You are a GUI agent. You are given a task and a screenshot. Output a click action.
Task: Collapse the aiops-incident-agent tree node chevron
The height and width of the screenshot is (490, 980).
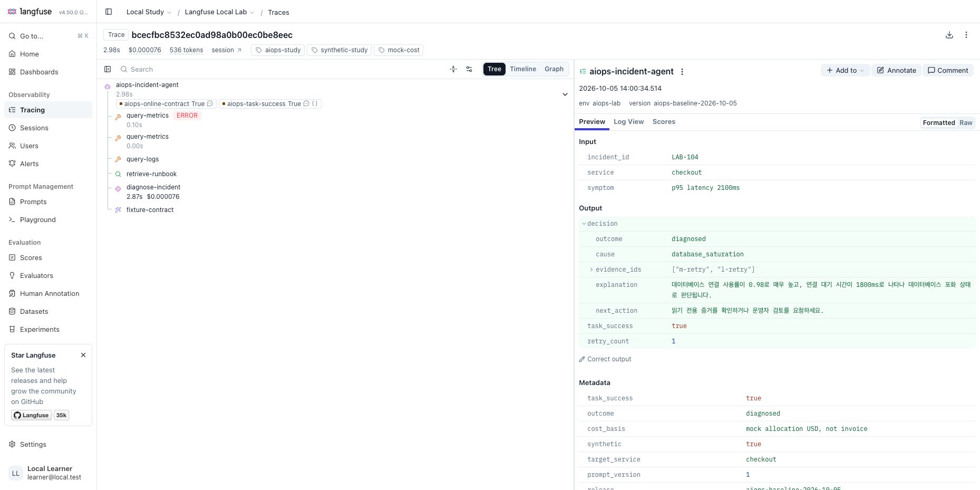click(x=565, y=94)
